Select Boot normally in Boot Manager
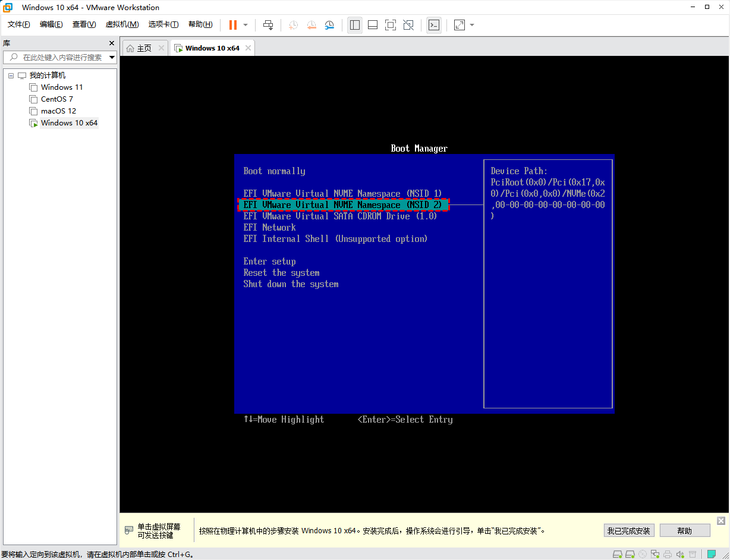The width and height of the screenshot is (730, 560). click(x=274, y=171)
